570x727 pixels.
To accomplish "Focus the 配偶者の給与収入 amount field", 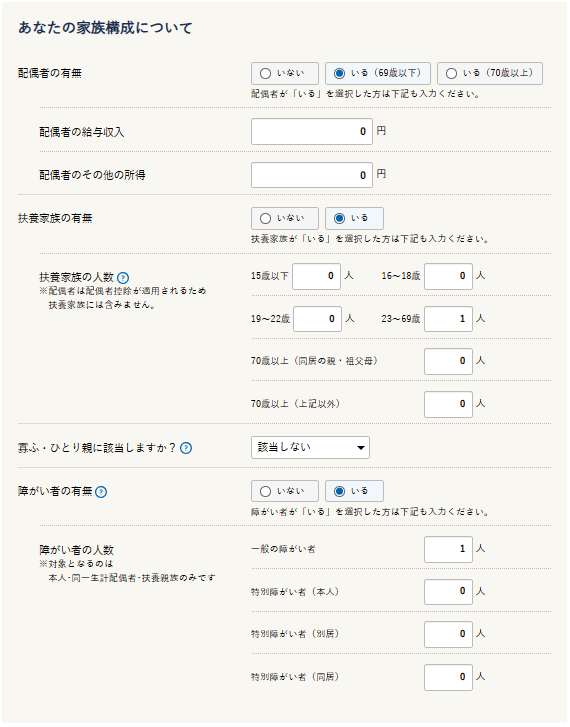I will tap(312, 132).
